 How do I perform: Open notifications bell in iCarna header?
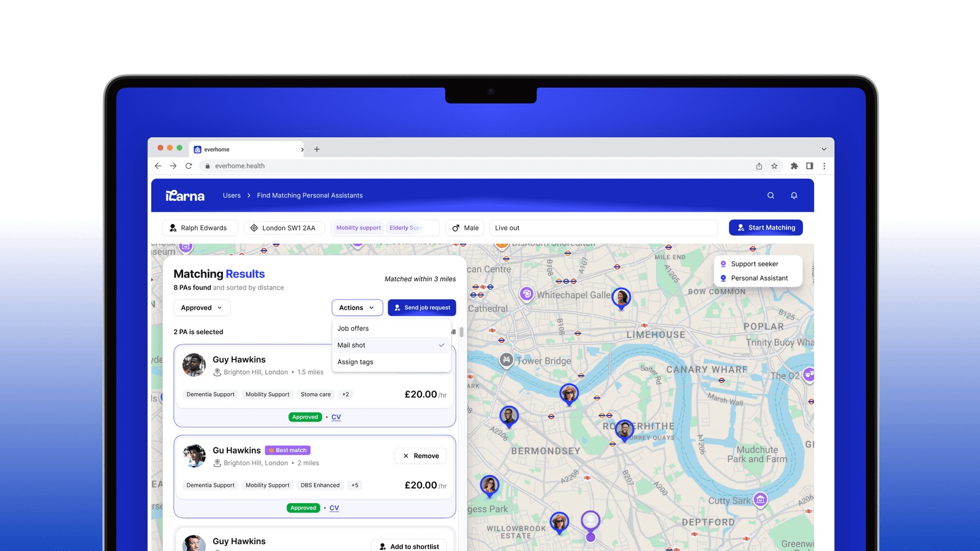(794, 195)
